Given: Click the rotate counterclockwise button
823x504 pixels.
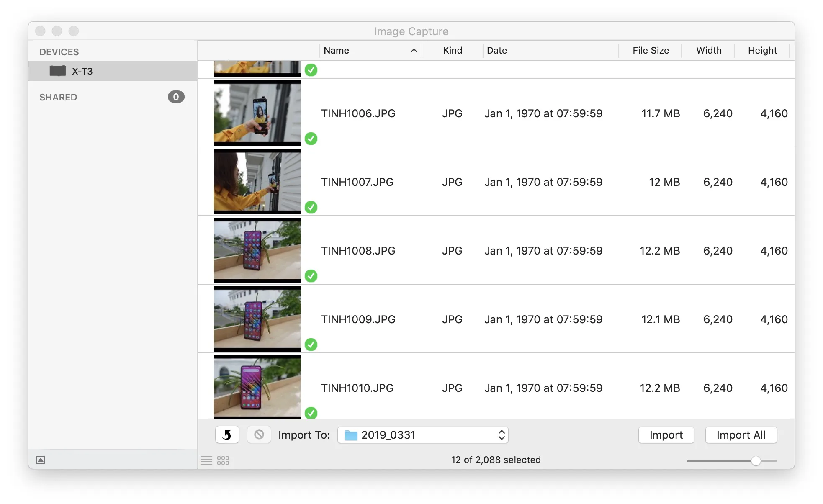Looking at the screenshot, I should pyautogui.click(x=227, y=435).
